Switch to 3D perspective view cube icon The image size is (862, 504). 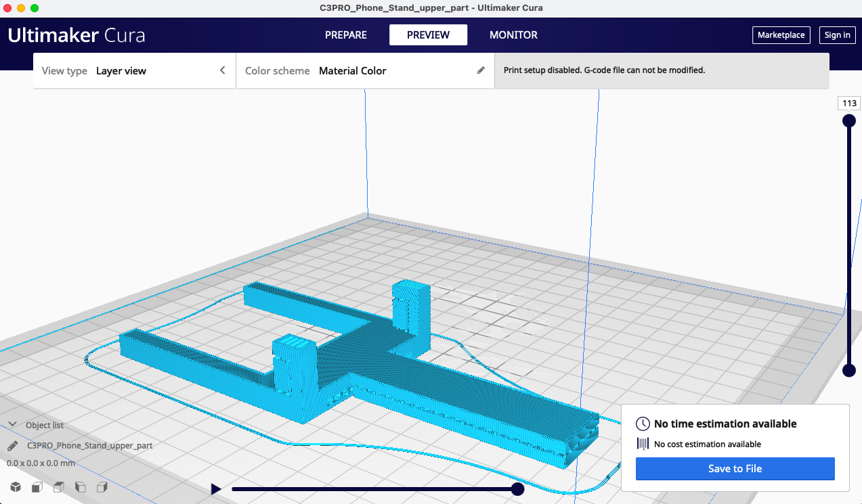point(16,487)
